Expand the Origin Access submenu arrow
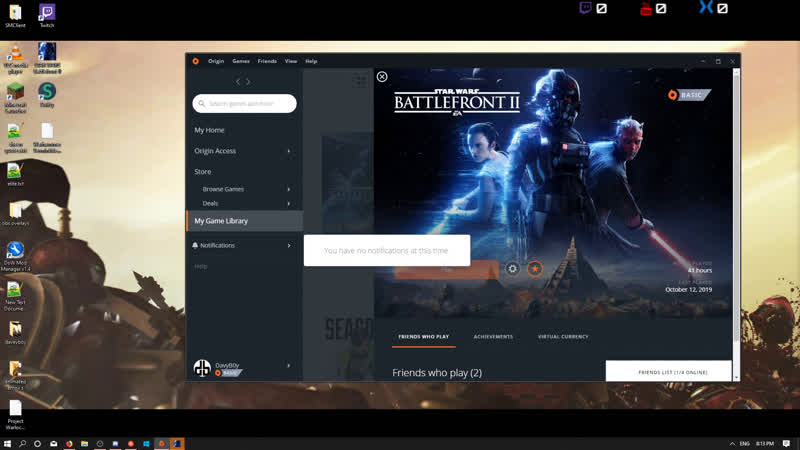The height and width of the screenshot is (450, 800). coord(289,151)
